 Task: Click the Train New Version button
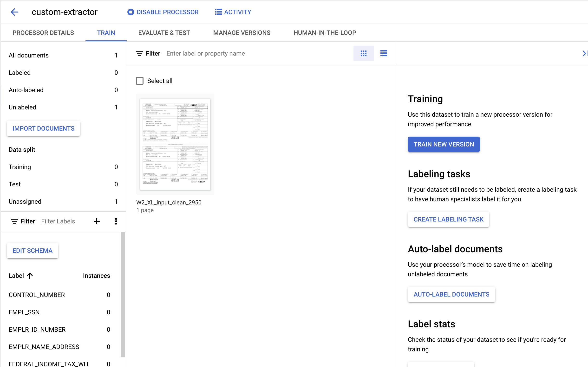(x=444, y=144)
